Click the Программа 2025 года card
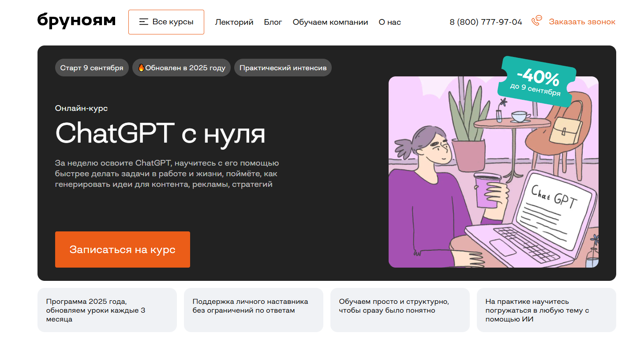This screenshot has width=644, height=344. (107, 310)
